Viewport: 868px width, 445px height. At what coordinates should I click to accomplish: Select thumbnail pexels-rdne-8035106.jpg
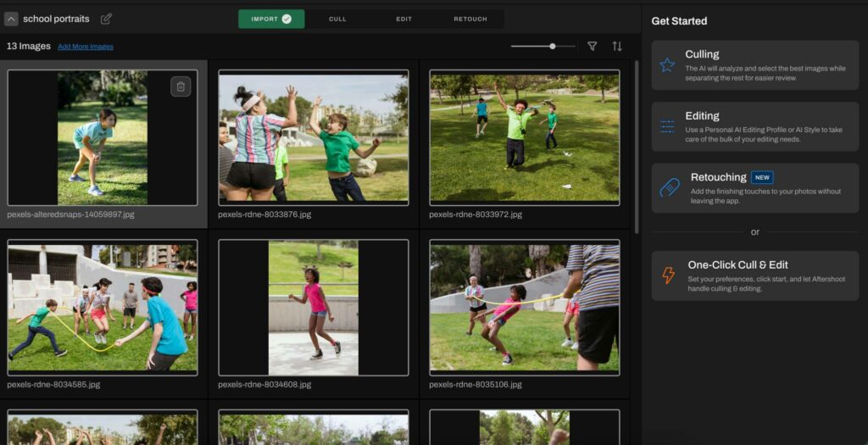(524, 308)
